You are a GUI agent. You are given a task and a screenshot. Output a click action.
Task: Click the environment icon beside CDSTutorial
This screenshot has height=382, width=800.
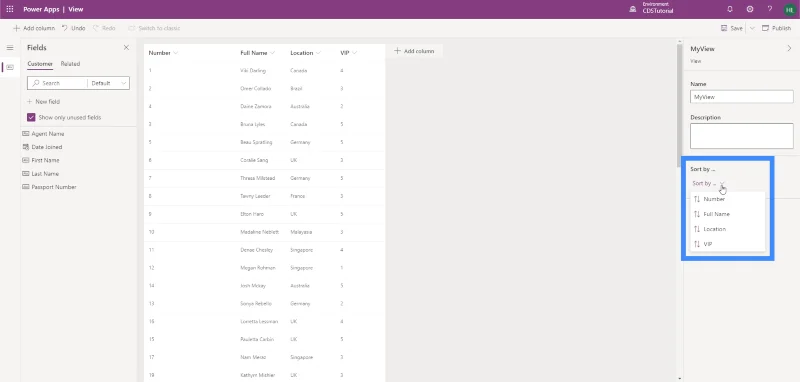[633, 9]
